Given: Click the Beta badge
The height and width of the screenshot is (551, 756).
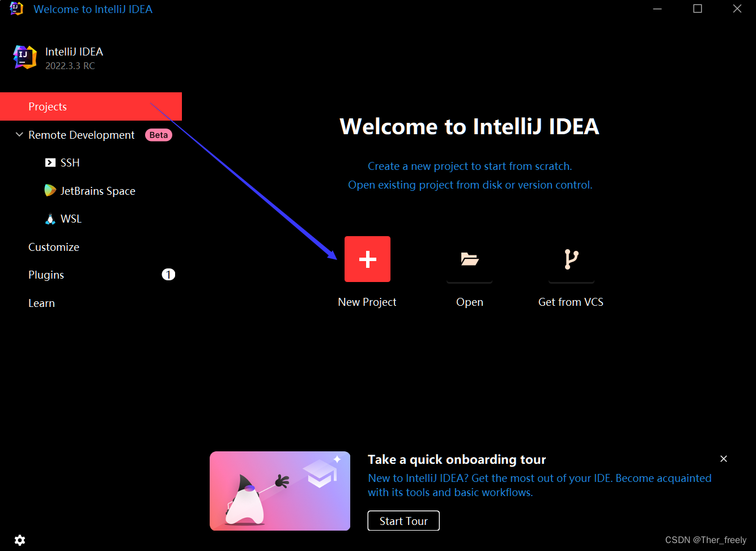Looking at the screenshot, I should [159, 135].
